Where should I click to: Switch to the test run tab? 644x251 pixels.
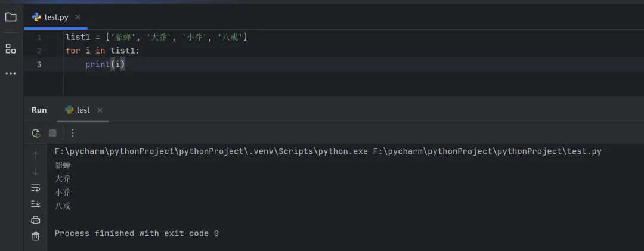[83, 110]
